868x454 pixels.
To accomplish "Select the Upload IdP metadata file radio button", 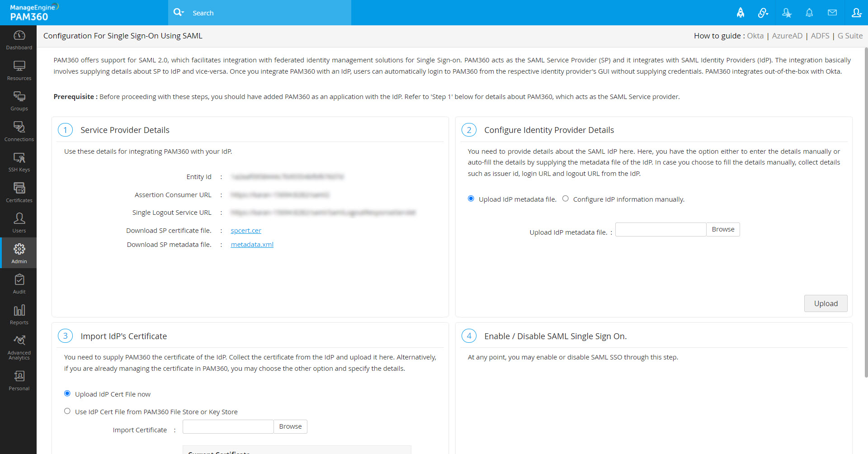I will tap(471, 199).
